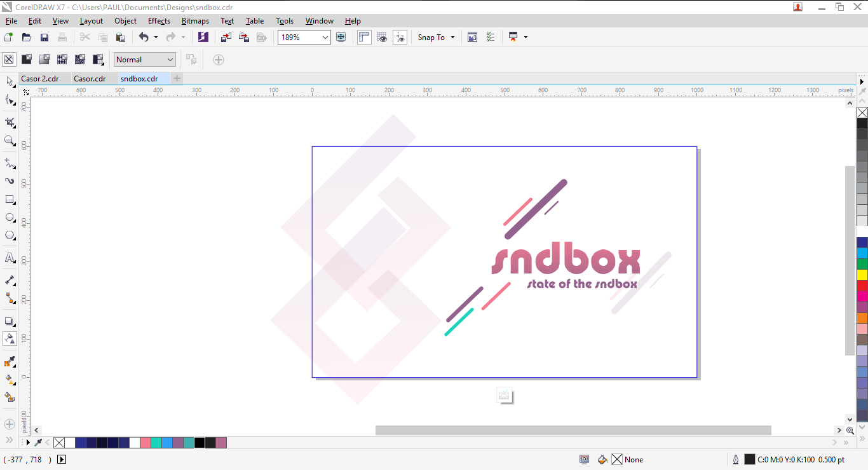Select the Zoom tool in toolbox
Viewport: 868px width, 470px height.
point(10,141)
